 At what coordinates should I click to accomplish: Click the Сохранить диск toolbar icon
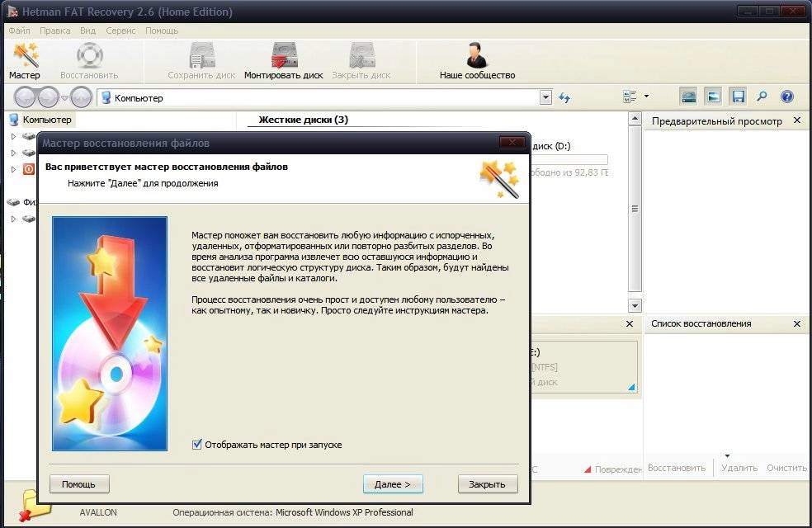[201, 61]
